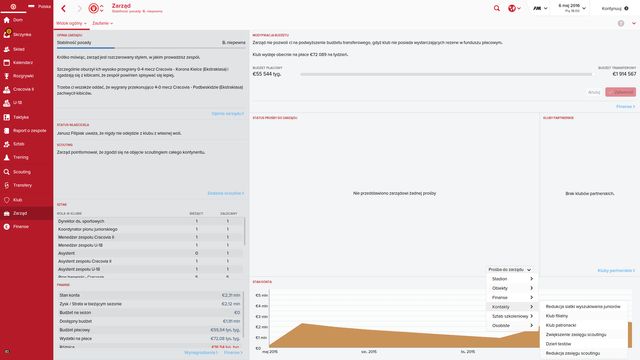This screenshot has height=360, width=640.
Task: Open the Kluby partnerskie link
Action: click(x=616, y=271)
